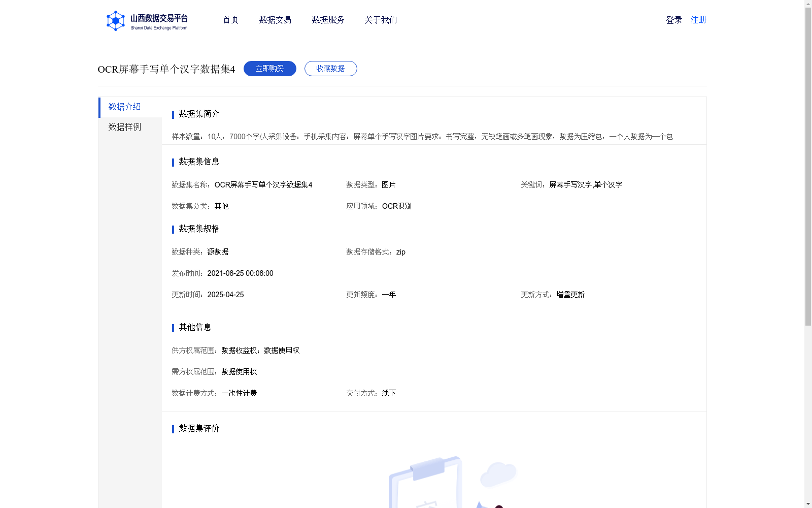Select the 数据介绍 sidebar tab

click(x=130, y=107)
